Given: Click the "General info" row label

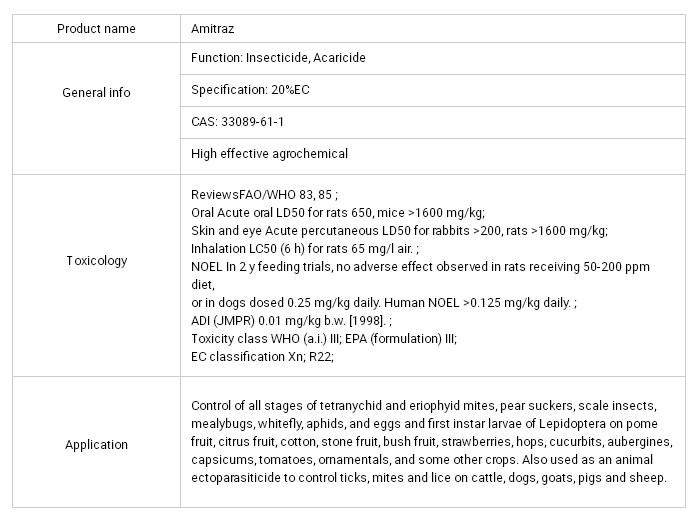Looking at the screenshot, I should 96,93.
